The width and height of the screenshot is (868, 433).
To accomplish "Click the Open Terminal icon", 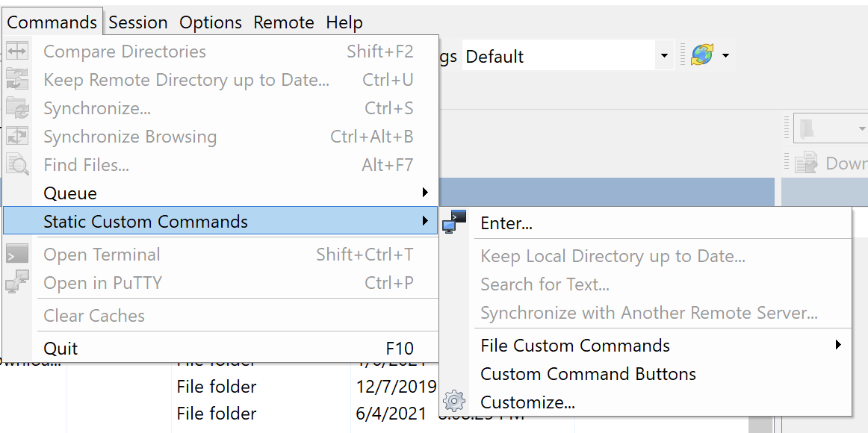I will (17, 255).
